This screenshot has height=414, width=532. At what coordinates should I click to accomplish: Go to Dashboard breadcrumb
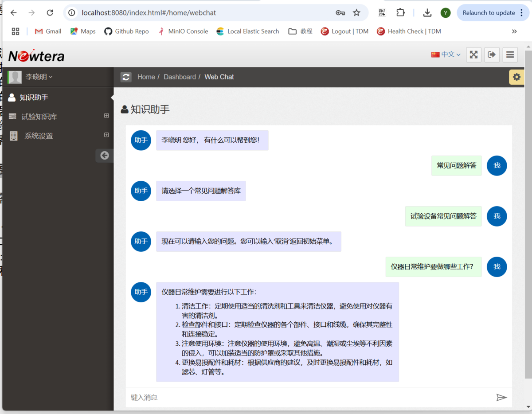180,77
